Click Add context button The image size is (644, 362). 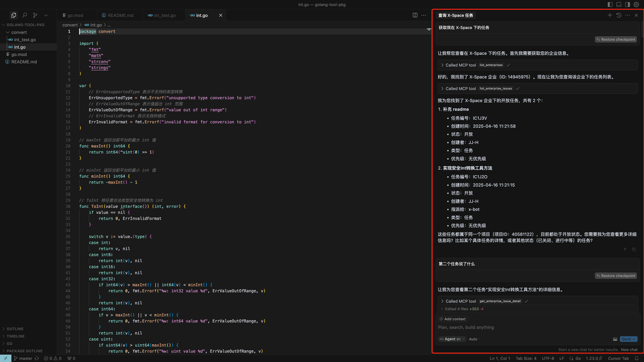click(x=452, y=319)
